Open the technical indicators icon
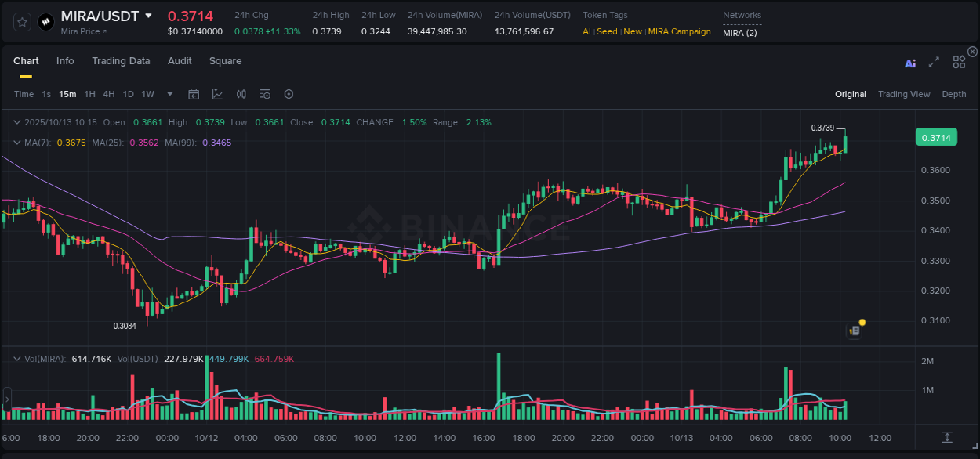Viewport: 980px width, 459px height. coord(265,94)
